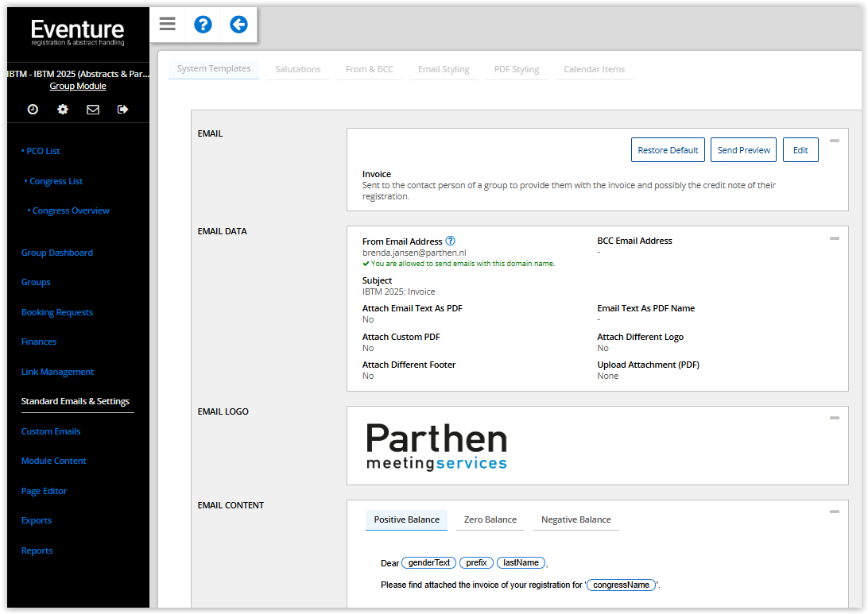The width and height of the screenshot is (868, 614).
Task: Collapse the Email Data panel
Action: click(834, 238)
